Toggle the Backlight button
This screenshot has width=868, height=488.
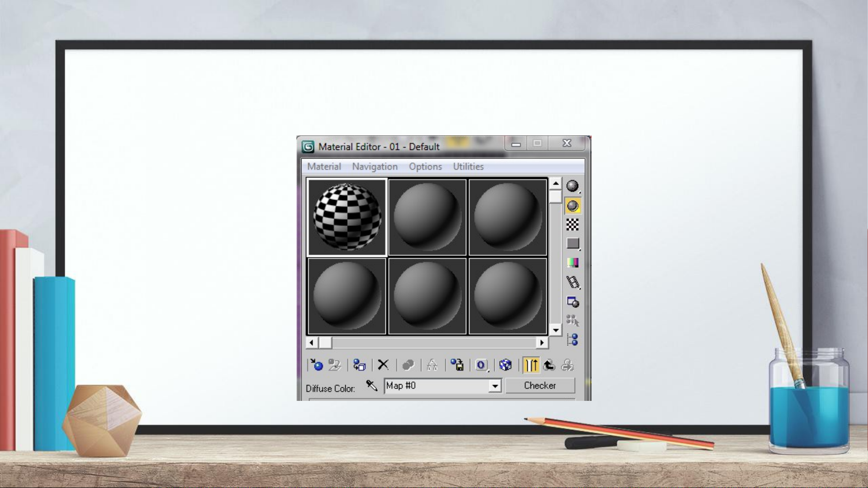click(572, 206)
